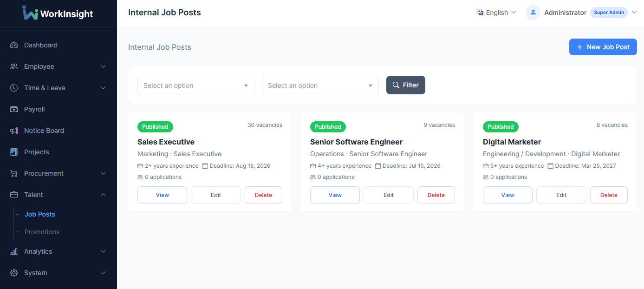Open the second filter select dropdown
644x289 pixels.
(320, 85)
